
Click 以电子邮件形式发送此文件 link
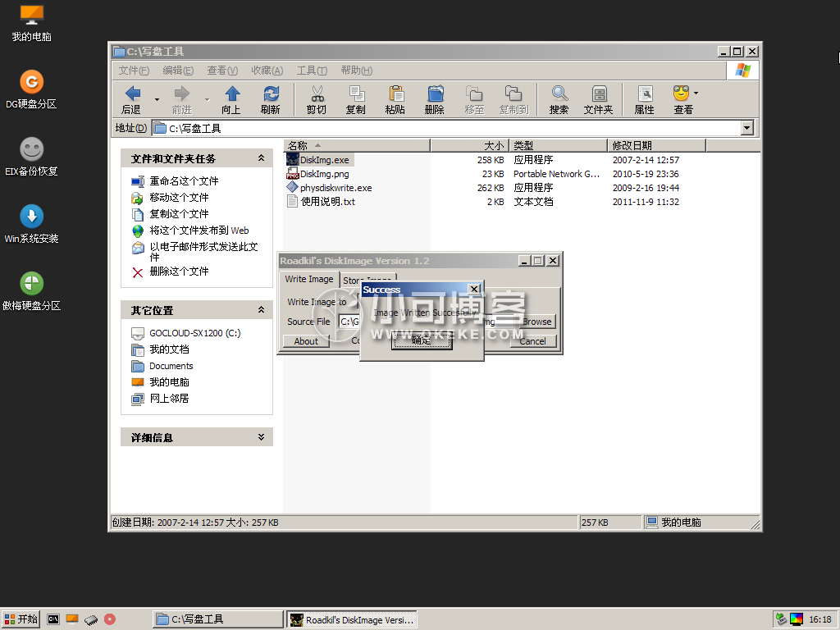(203, 251)
